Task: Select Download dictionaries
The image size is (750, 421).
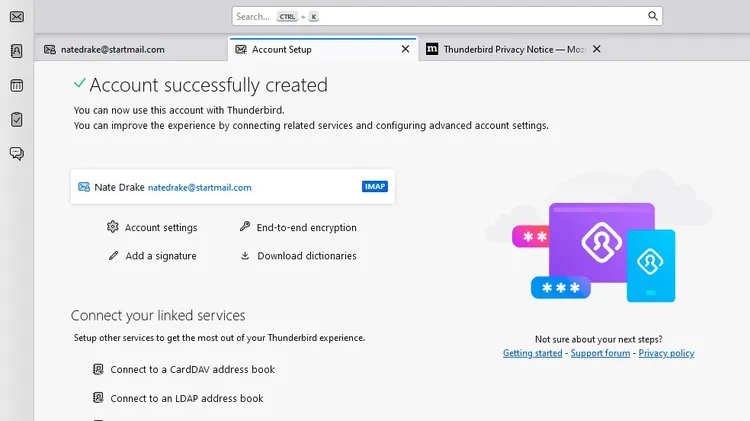Action: pyautogui.click(x=307, y=256)
